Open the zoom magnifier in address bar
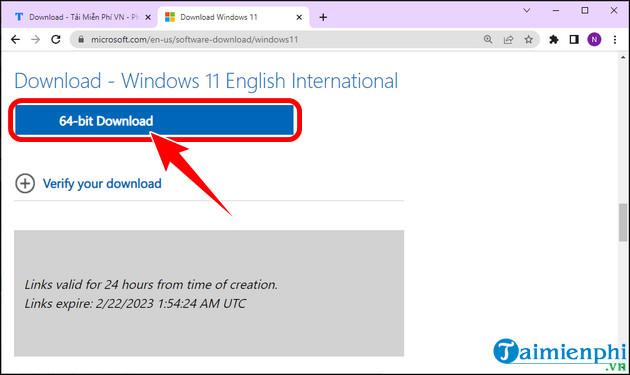This screenshot has height=375, width=630. click(x=488, y=39)
